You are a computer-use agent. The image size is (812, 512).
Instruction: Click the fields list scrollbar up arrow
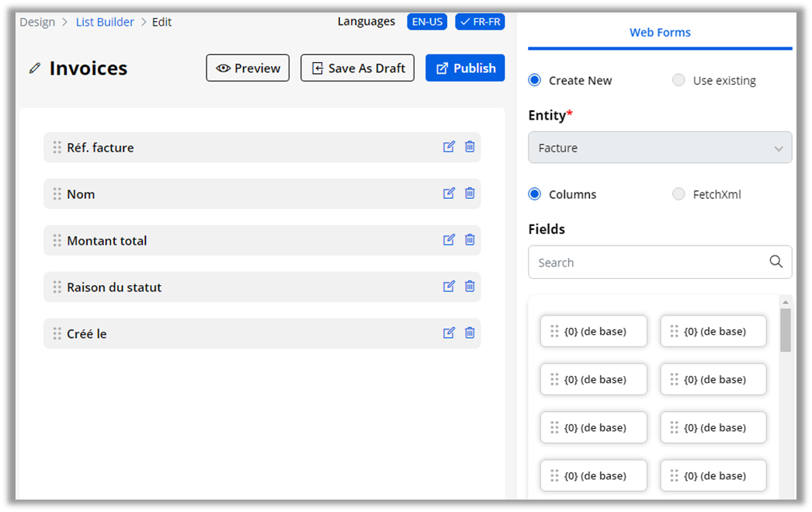coord(785,302)
